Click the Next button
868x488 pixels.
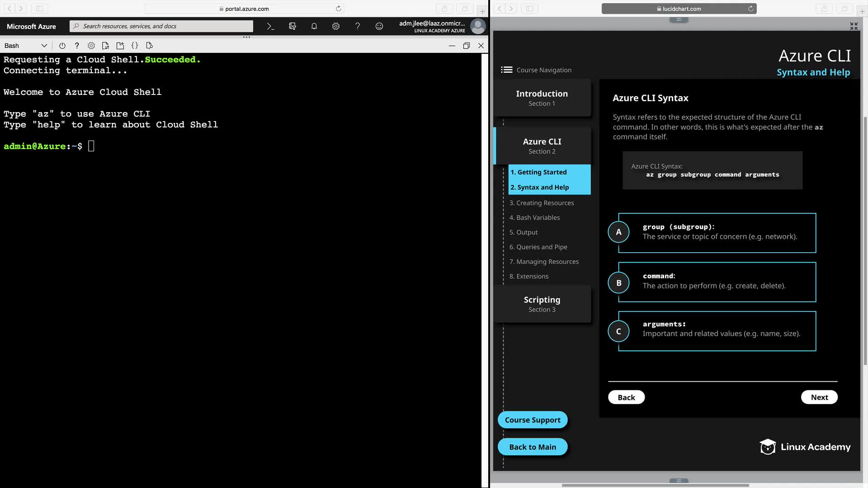click(x=819, y=397)
